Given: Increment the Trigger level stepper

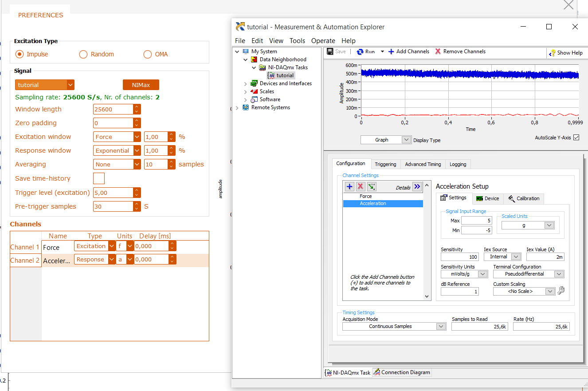Looking at the screenshot, I should pos(137,190).
